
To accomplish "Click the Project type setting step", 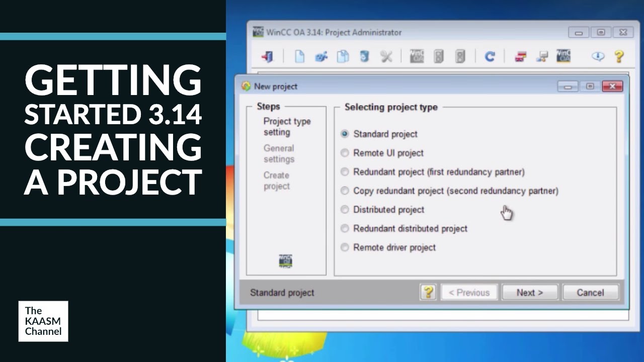I will click(287, 127).
